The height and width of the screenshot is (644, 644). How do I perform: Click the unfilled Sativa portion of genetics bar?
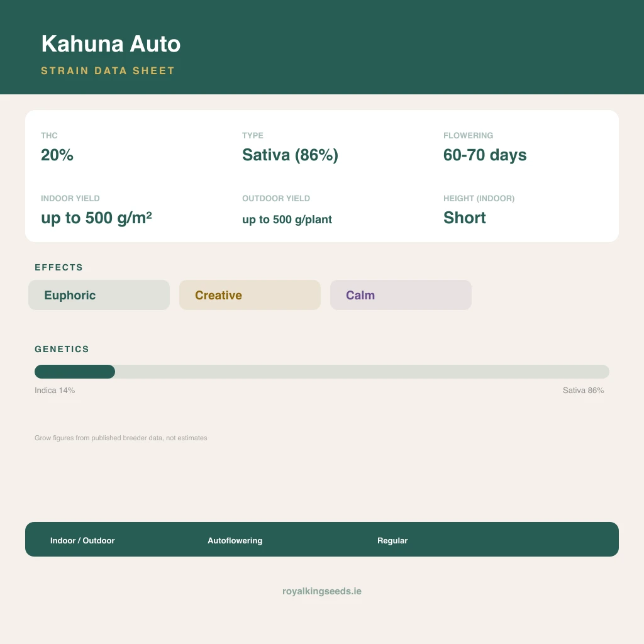(x=362, y=372)
